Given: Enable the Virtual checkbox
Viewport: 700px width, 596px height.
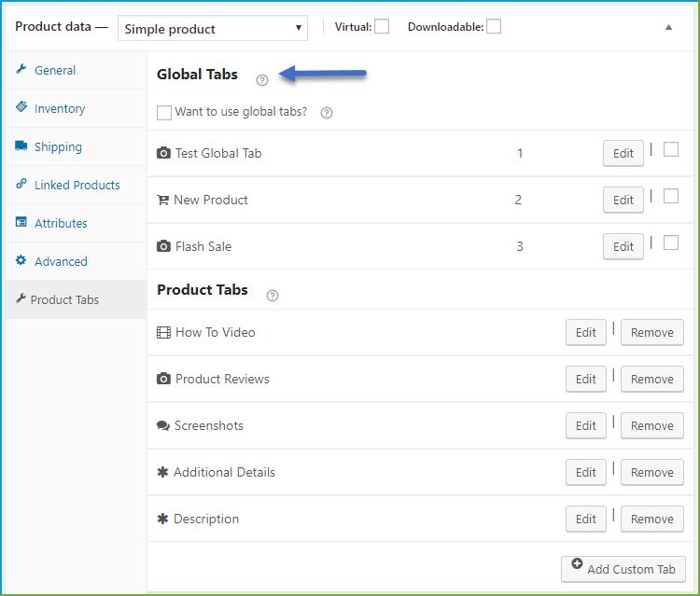Looking at the screenshot, I should click(x=382, y=26).
